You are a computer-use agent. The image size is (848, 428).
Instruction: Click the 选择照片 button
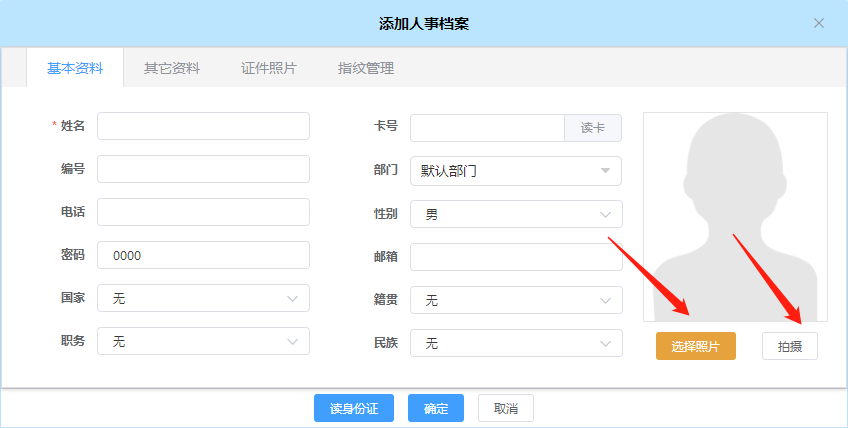(695, 346)
